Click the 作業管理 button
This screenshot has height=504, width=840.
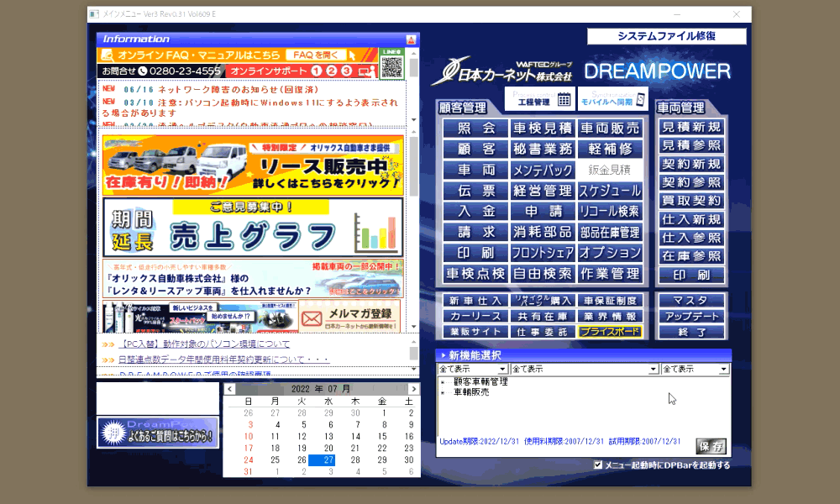(x=610, y=274)
